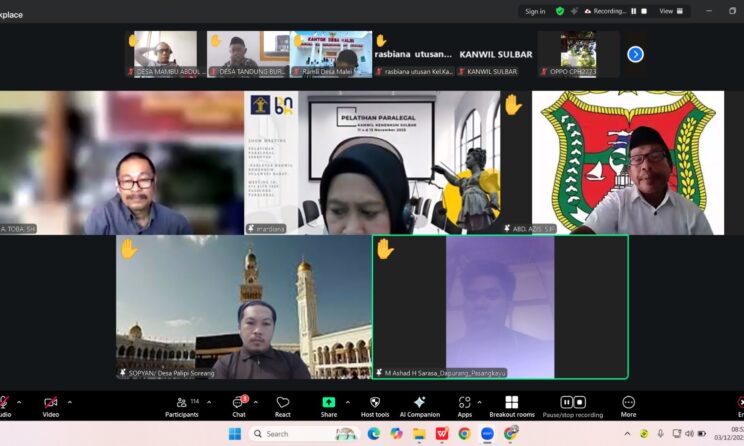The image size is (744, 446).
Task: Open the Chat panel
Action: pos(239,404)
